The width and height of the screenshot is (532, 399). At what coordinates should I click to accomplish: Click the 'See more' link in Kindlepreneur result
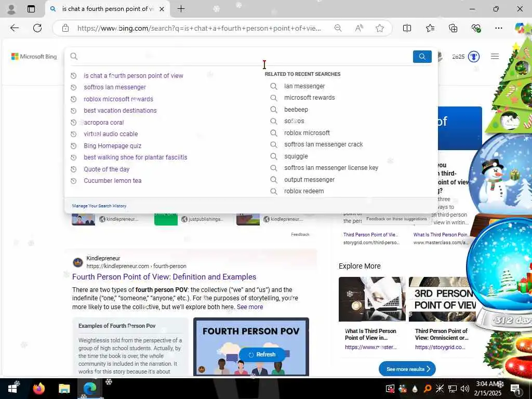point(250,307)
